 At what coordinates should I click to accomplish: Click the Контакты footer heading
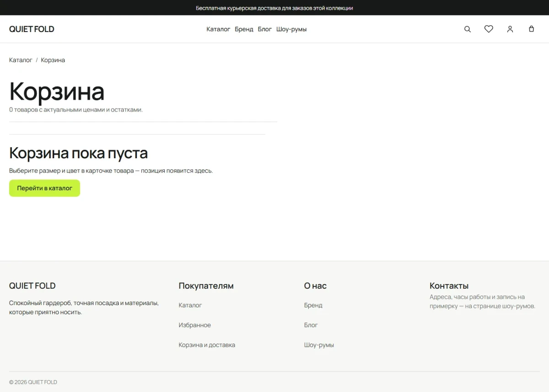[449, 286]
